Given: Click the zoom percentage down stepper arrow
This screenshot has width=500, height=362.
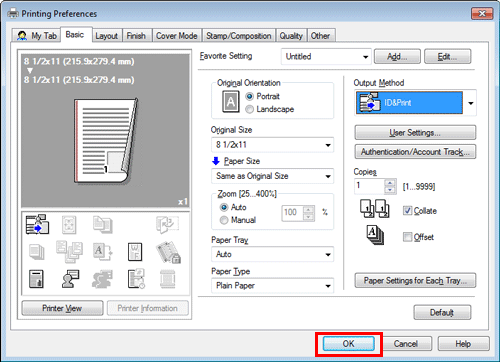Looking at the screenshot, I should pos(309,217).
